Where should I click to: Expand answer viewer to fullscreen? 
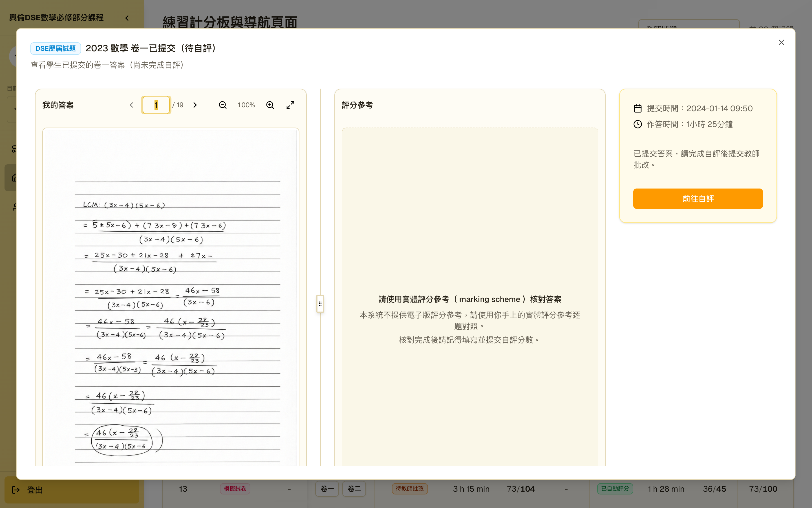coord(291,105)
